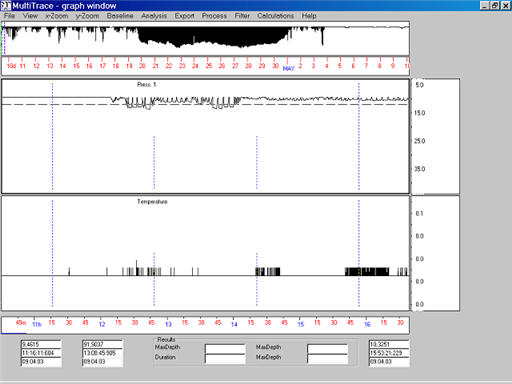
Task: Click the 13:08:45:905 time field
Action: 102,353
